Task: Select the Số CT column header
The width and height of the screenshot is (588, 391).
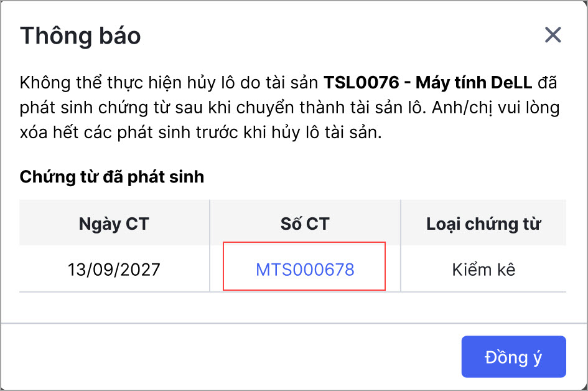Action: (x=305, y=224)
